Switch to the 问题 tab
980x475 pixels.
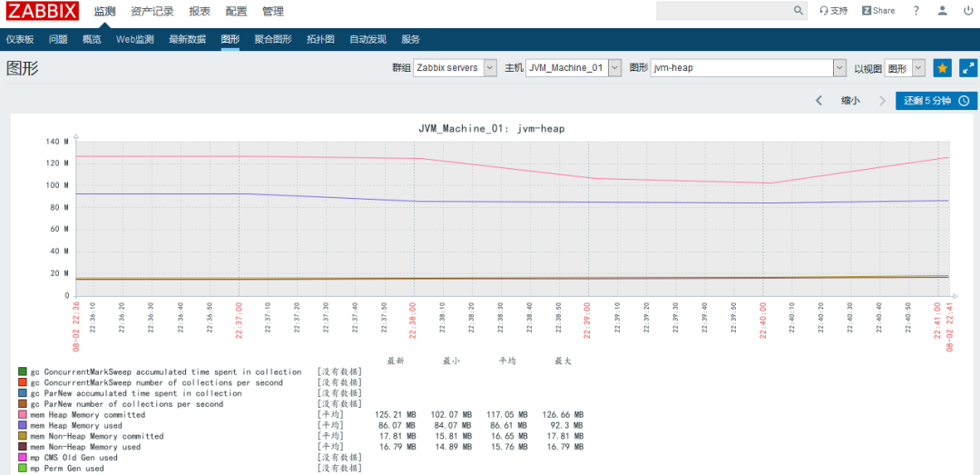58,39
